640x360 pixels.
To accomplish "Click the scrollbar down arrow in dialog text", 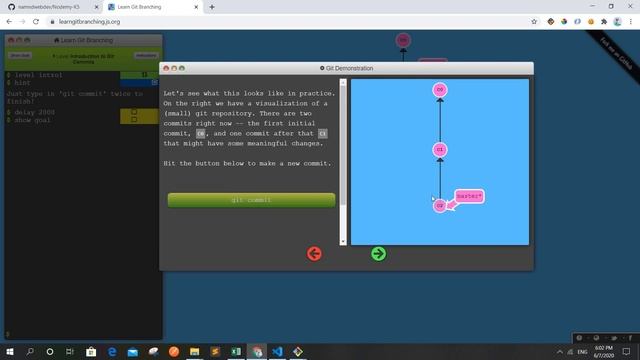I will (343, 242).
